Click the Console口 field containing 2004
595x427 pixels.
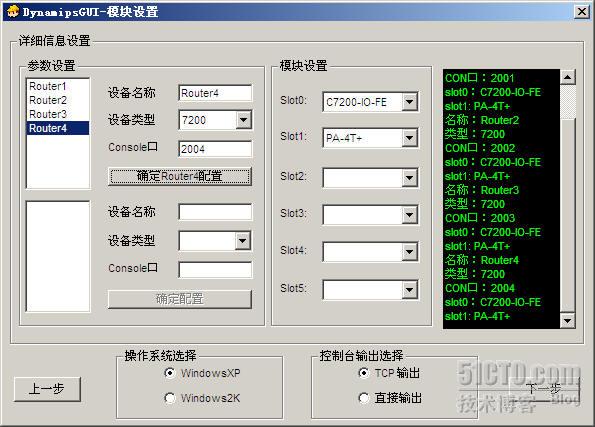pyautogui.click(x=215, y=149)
